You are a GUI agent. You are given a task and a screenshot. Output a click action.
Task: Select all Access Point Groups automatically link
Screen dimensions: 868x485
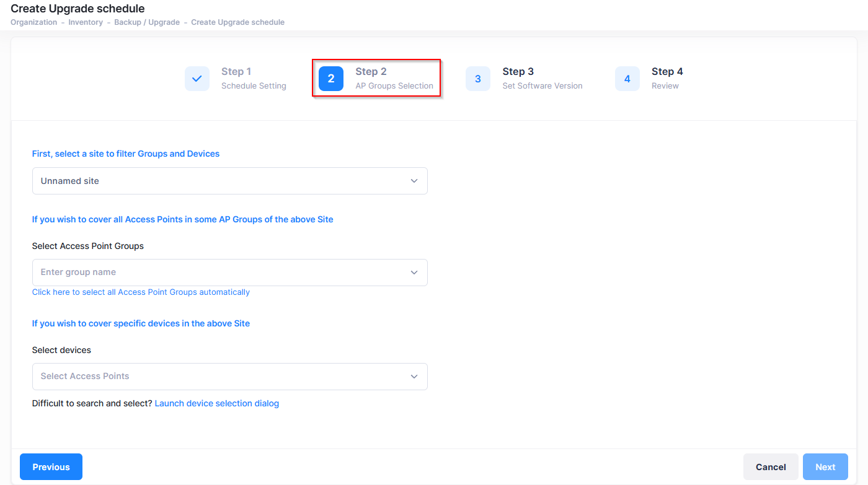tap(141, 292)
